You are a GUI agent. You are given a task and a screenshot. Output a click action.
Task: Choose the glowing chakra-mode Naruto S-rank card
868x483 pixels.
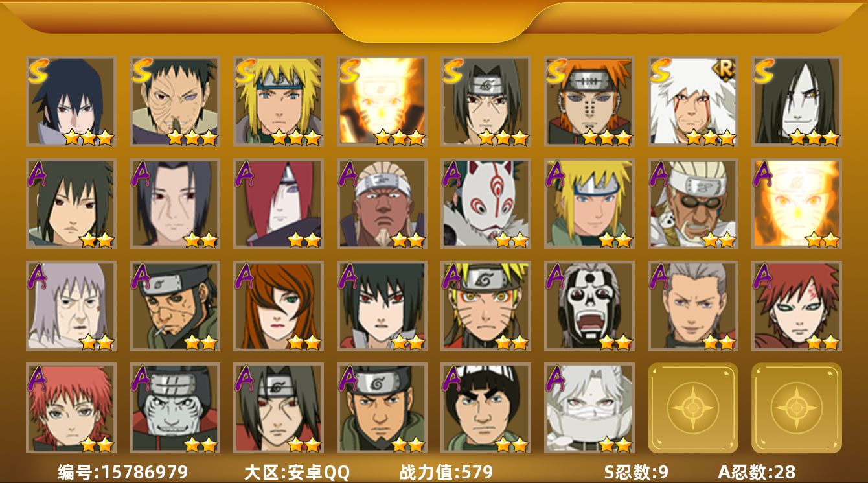point(382,101)
